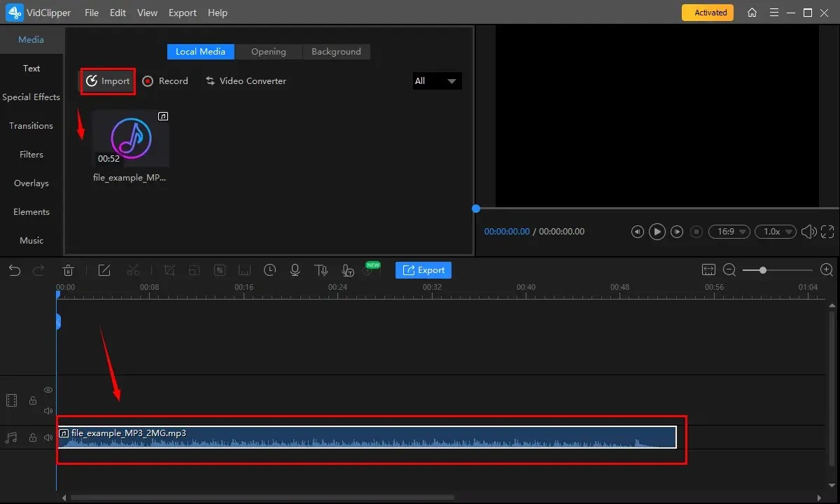This screenshot has width=840, height=504.
Task: Lock the audio track
Action: [32, 437]
